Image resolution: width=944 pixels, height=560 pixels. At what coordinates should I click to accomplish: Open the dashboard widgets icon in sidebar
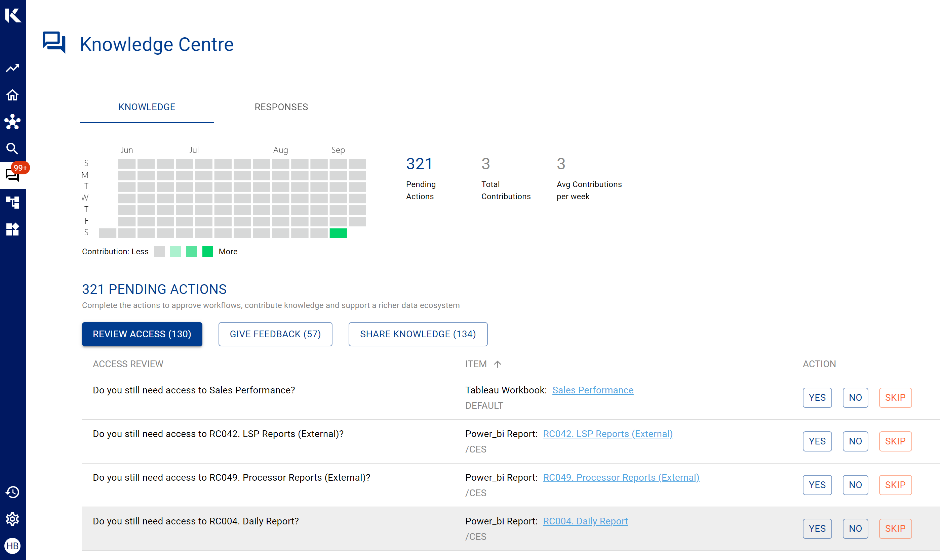[x=12, y=229]
